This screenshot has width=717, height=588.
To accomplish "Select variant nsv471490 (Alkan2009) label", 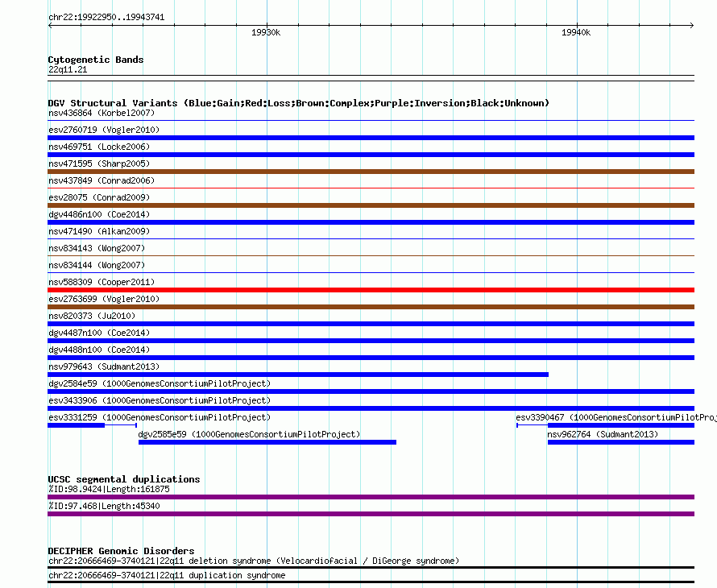I will [99, 231].
